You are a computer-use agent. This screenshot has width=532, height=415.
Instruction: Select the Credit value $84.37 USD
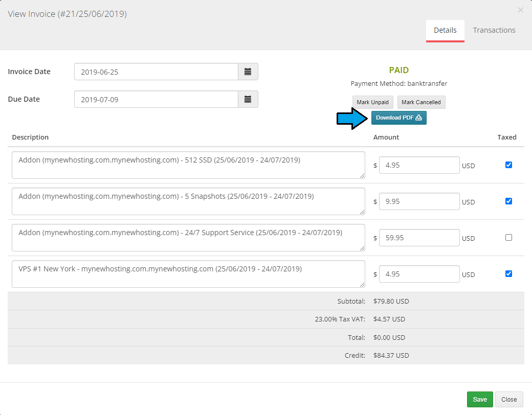[x=391, y=355]
